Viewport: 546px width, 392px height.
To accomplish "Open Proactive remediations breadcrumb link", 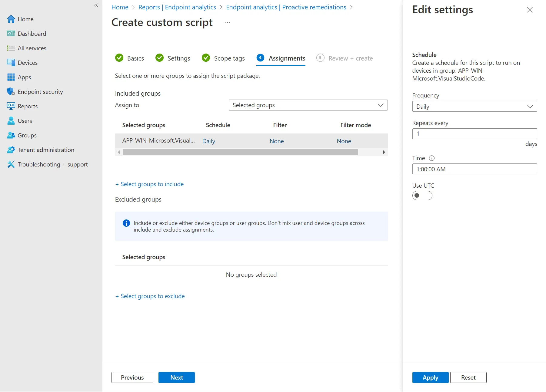I will [286, 7].
